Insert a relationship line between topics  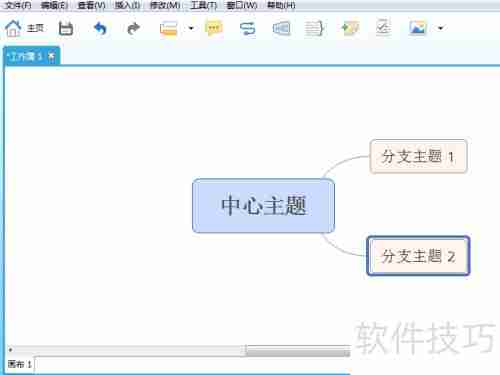248,28
